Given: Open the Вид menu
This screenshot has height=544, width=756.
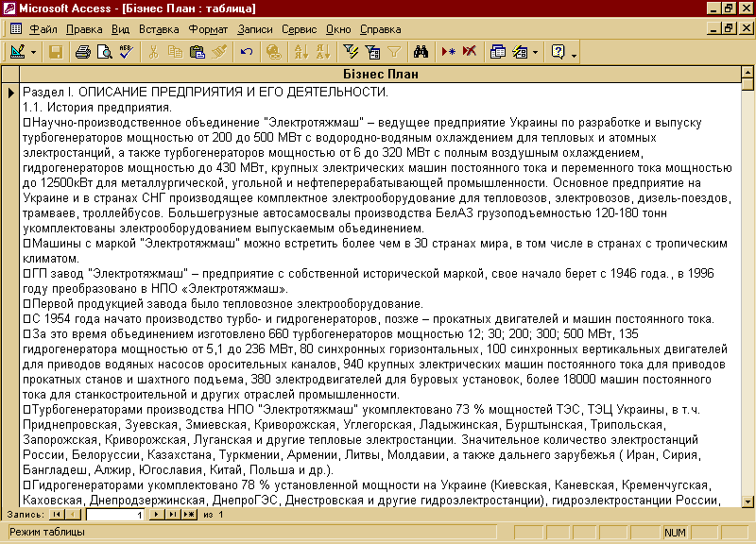Looking at the screenshot, I should [120, 29].
